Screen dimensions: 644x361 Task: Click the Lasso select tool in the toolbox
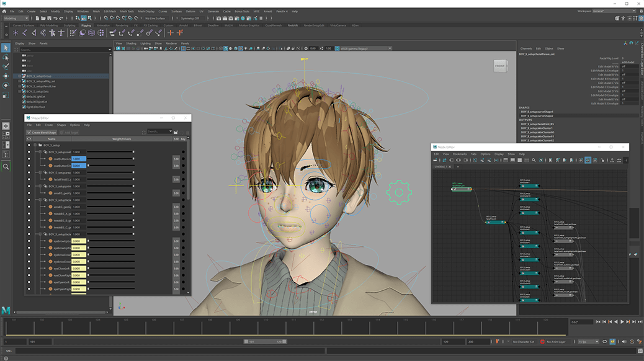tap(6, 58)
